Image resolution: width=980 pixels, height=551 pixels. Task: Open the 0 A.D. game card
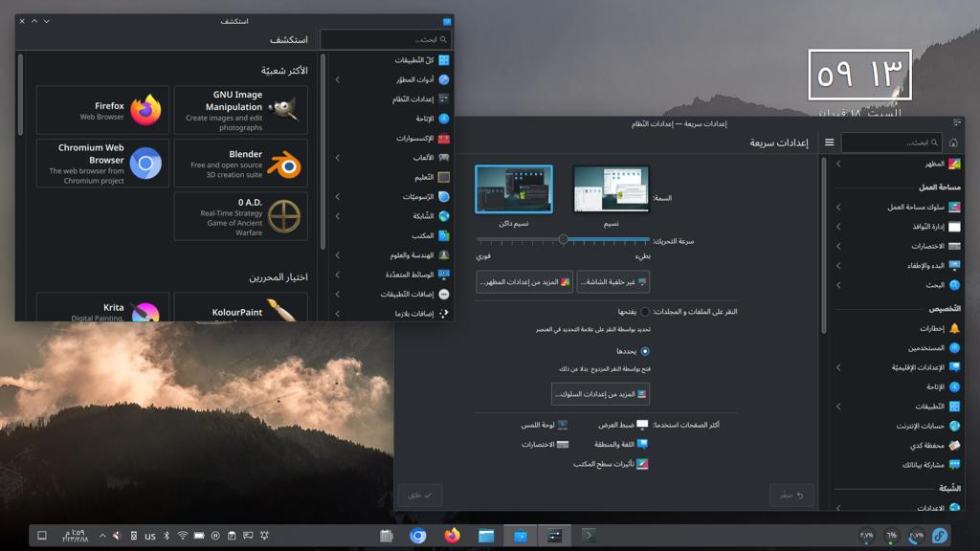(x=240, y=216)
